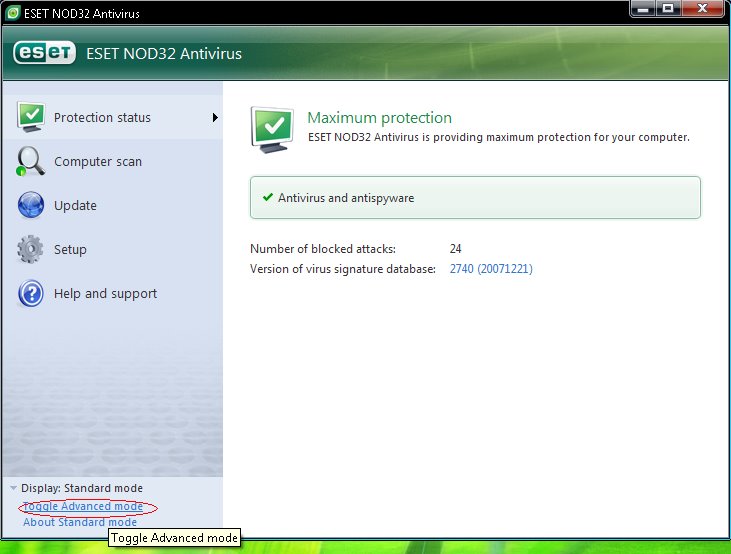
Task: Click the ESET NOD32 Antivirus header title
Action: tap(164, 54)
